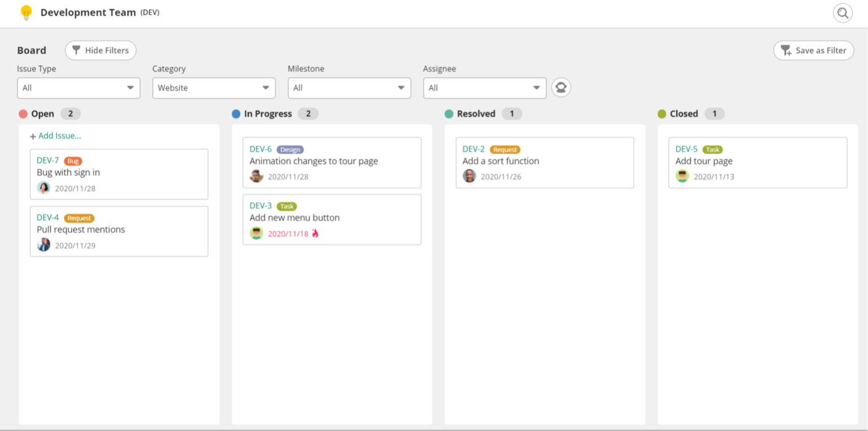Open issue DEV-2 link
Image resolution: width=868 pixels, height=431 pixels.
pyautogui.click(x=474, y=149)
